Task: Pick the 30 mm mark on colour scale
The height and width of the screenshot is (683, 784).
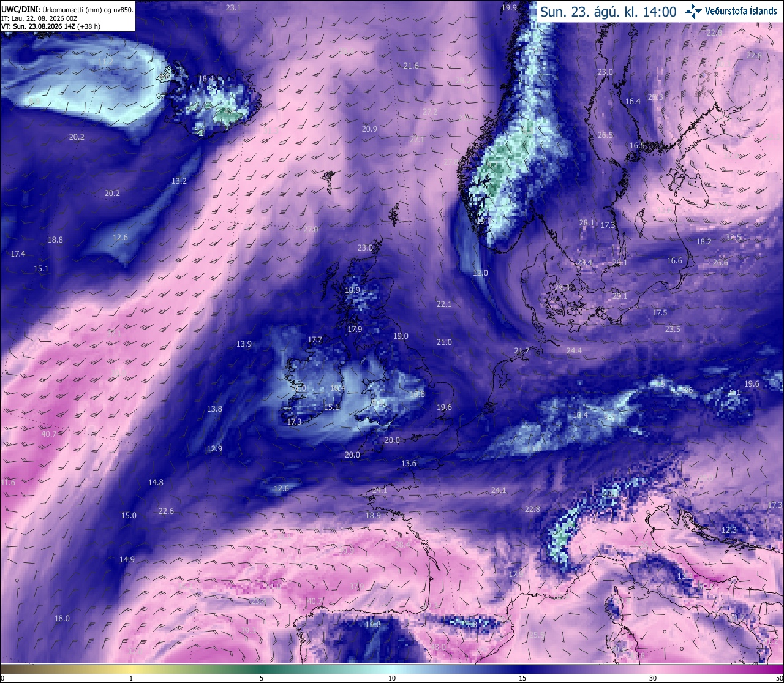Action: tap(653, 677)
